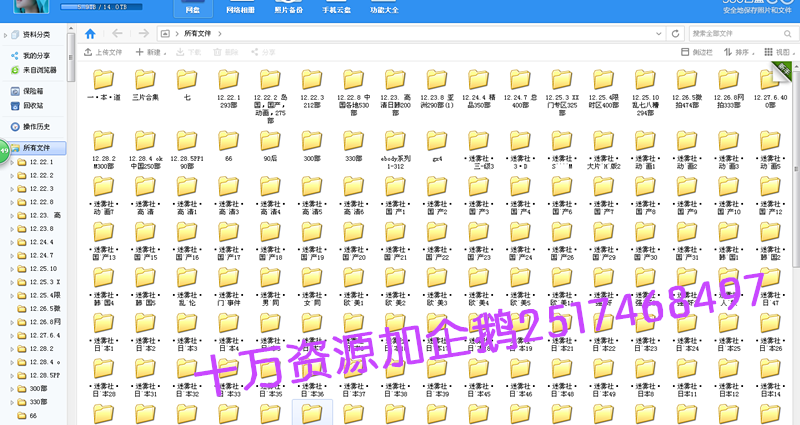The image size is (800, 425).
Task: Open the 12.24.7 总400部 folder
Action: 520,89
